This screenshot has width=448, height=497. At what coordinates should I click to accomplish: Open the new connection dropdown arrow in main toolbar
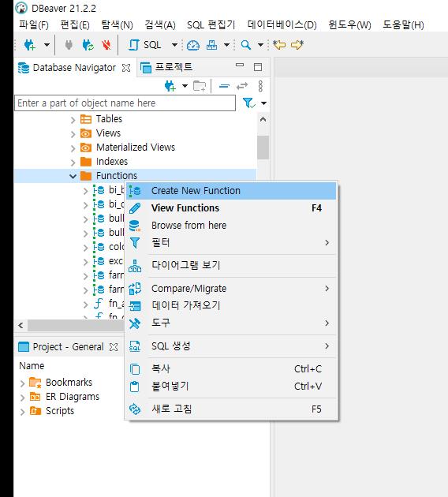[47, 45]
